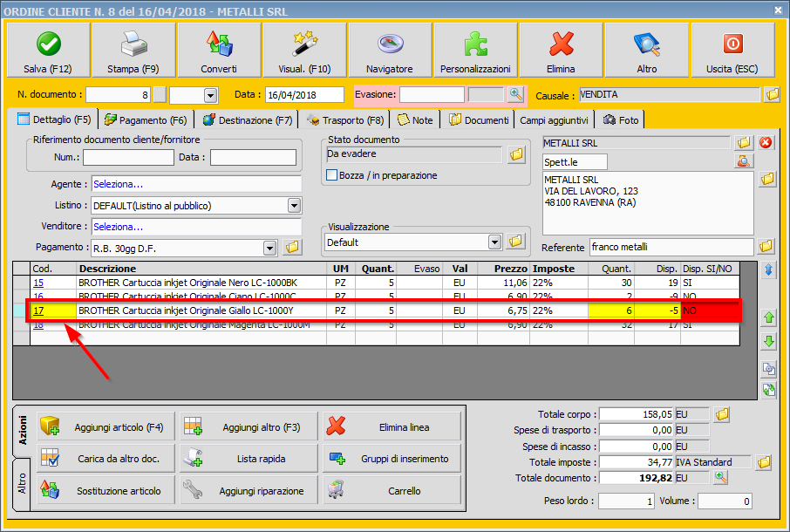Click the N. documento field

pos(119,95)
